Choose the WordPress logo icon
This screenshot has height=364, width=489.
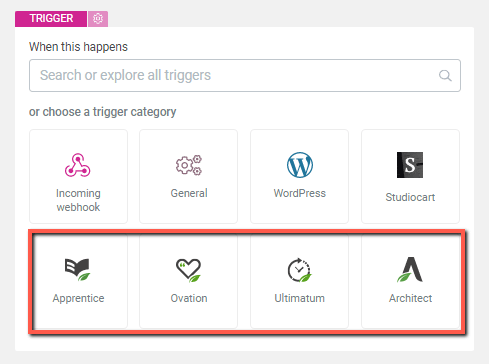300,165
